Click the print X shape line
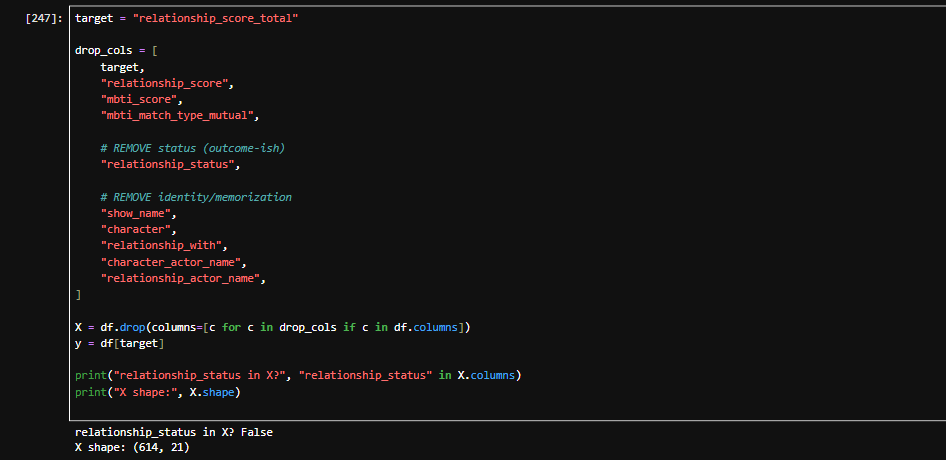 tap(157, 392)
